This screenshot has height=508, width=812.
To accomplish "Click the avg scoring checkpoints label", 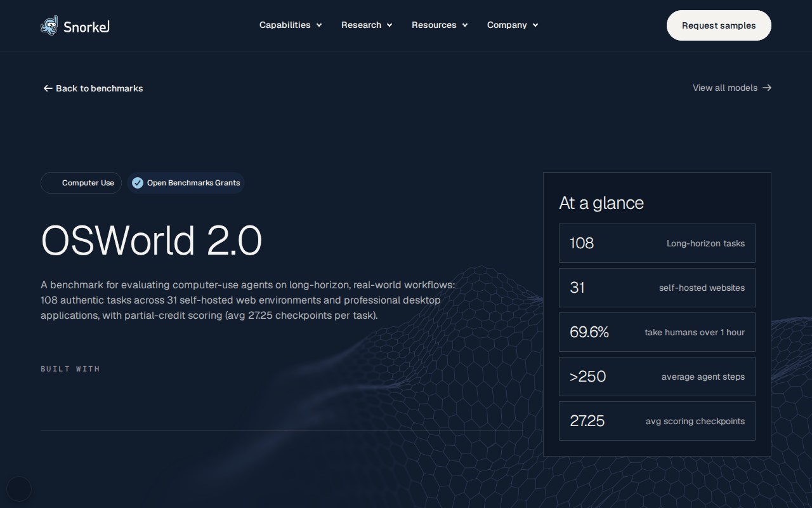I will 695,421.
